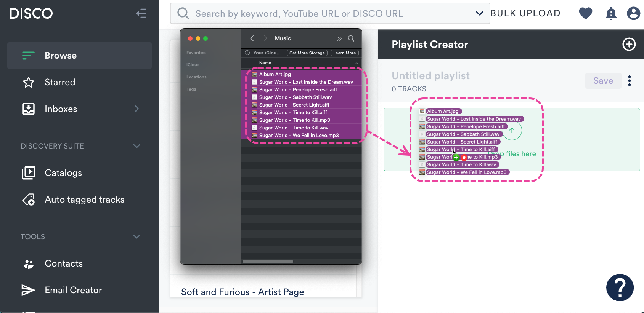Click the upload arrow circle in drop zone
The image size is (644, 313).
coord(512,130)
